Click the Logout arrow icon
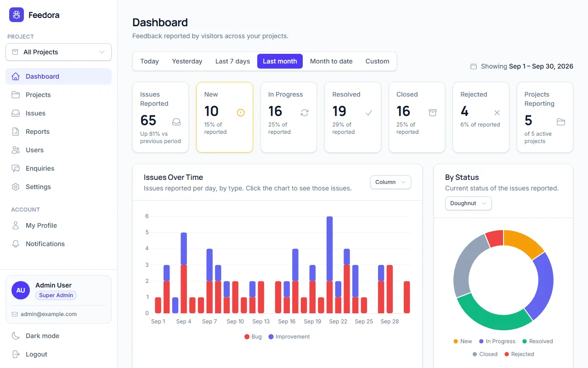Viewport: 588px width, 368px height. [16, 354]
